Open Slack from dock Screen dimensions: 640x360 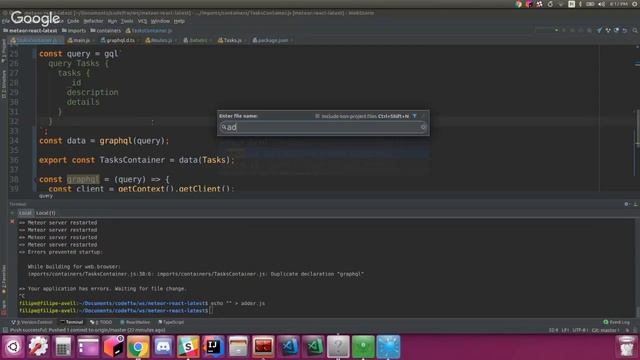(188, 347)
